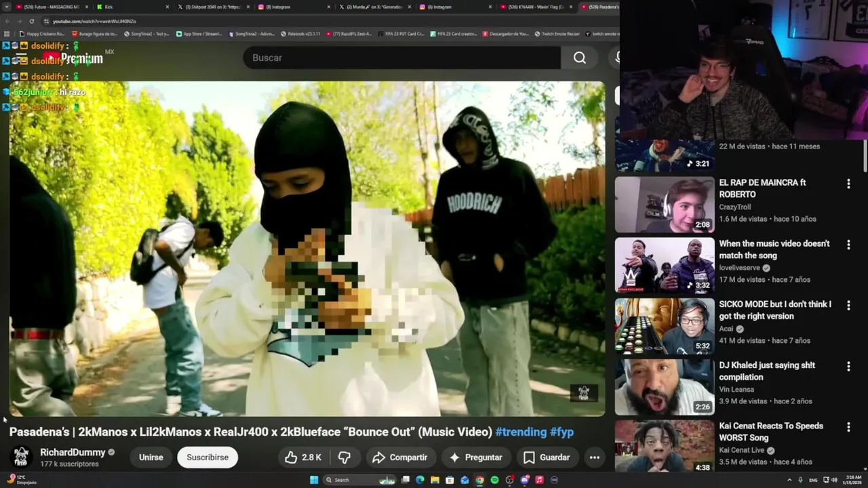Focus the Buscar search field
Viewport: 868px width, 488px height.
pyautogui.click(x=402, y=58)
